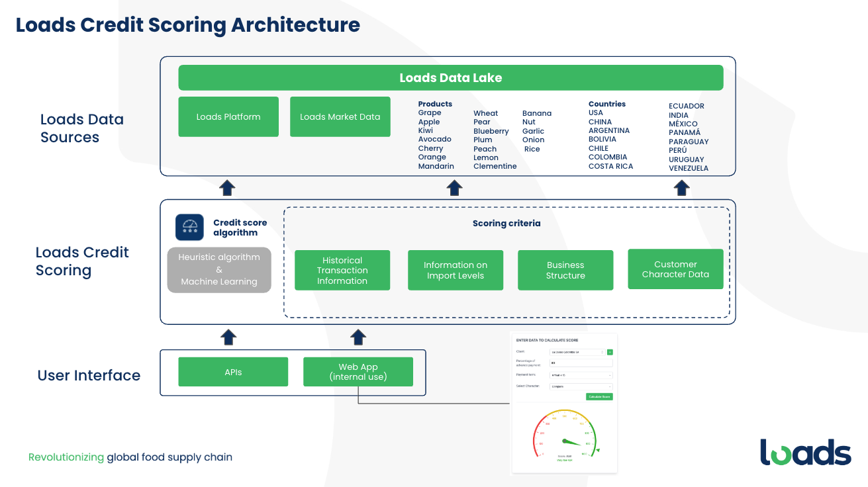The image size is (868, 487).
Task: Click Clementine in the products list
Action: point(495,166)
